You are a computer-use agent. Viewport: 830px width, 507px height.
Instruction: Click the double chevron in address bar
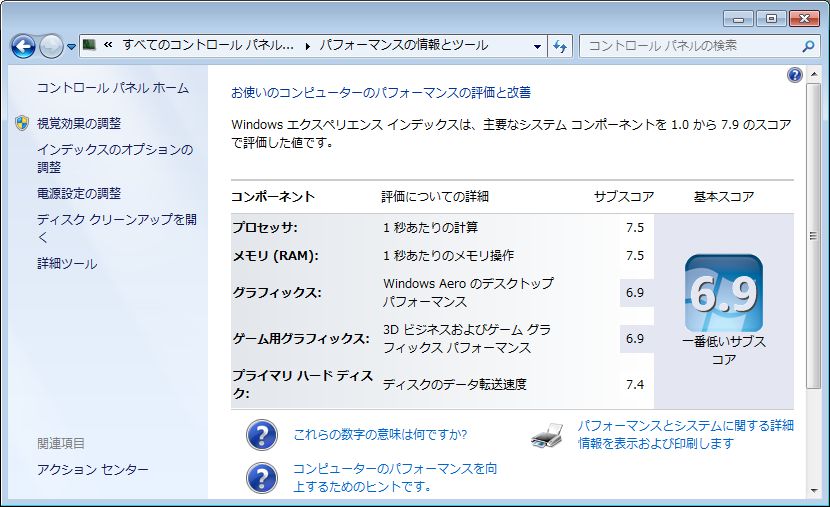(x=108, y=46)
